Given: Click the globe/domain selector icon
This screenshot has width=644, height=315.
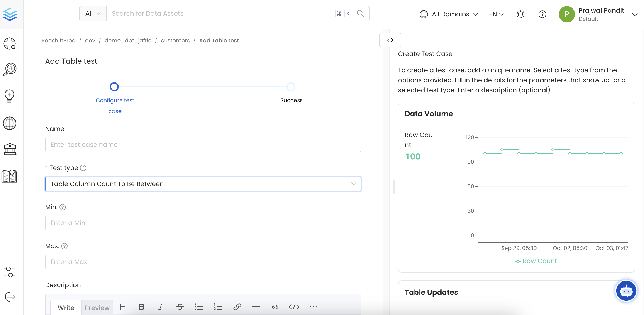Looking at the screenshot, I should point(423,14).
